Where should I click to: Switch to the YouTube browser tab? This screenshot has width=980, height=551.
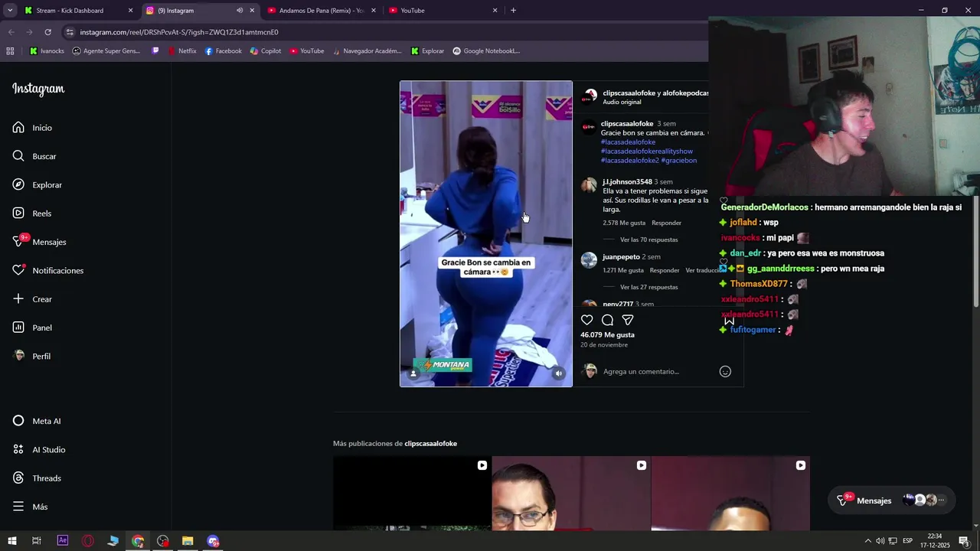tap(443, 11)
